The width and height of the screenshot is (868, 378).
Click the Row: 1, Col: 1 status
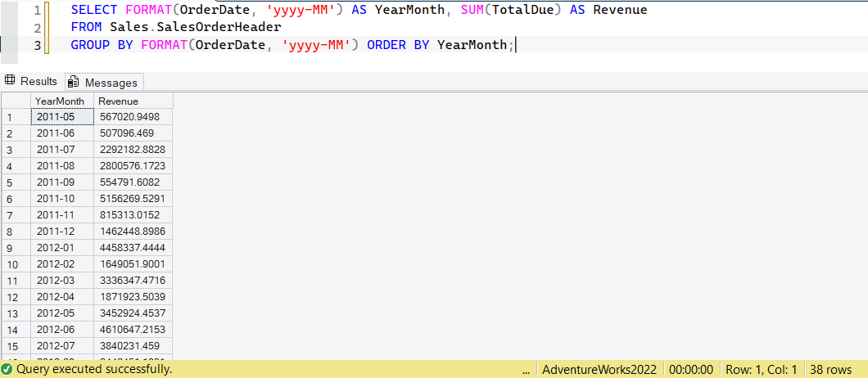click(x=762, y=369)
